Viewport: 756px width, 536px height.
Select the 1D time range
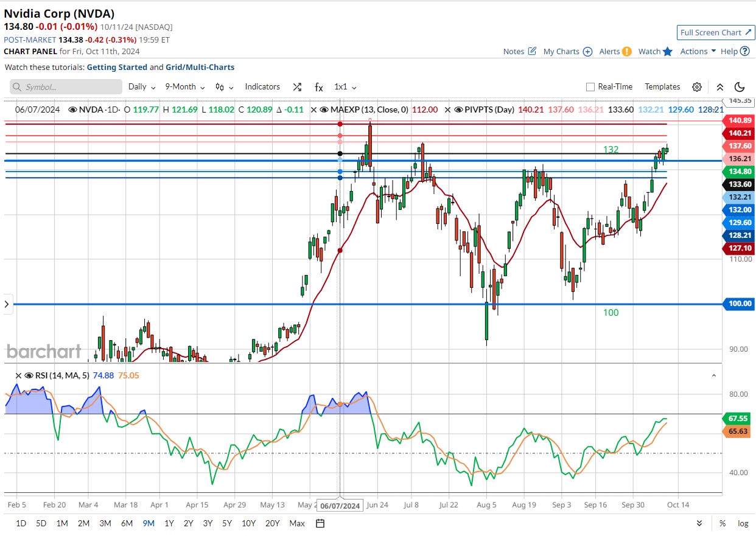point(21,523)
